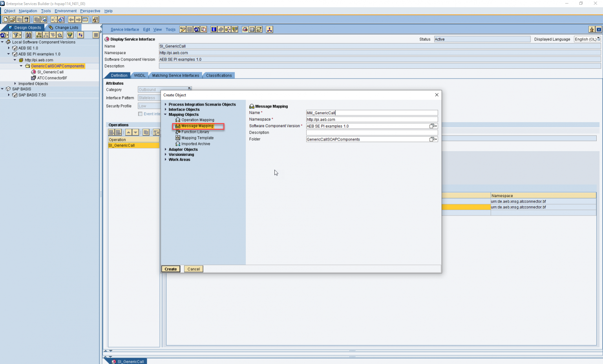Click the delete trash icon in main toolbar
Screen dimensions: 603x364
point(26,18)
